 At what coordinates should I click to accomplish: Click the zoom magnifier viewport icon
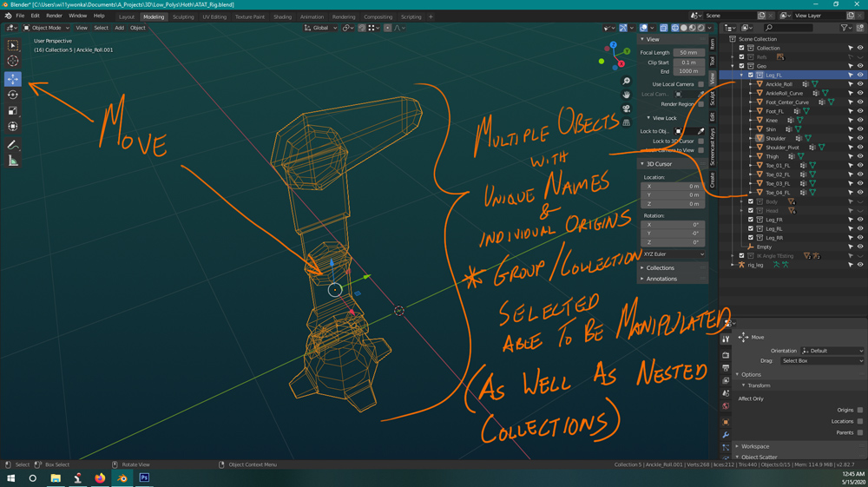coord(626,82)
